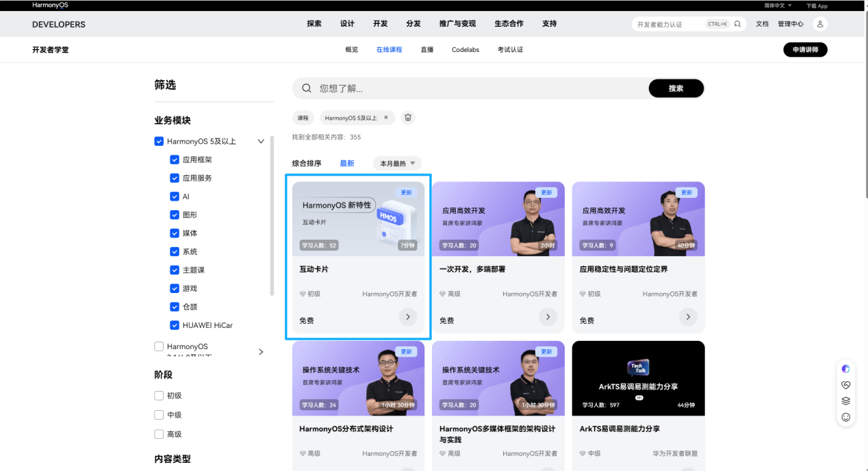The width and height of the screenshot is (868, 471).
Task: Remove the HarmonyOS 5及以上 filter tag
Action: (385, 118)
